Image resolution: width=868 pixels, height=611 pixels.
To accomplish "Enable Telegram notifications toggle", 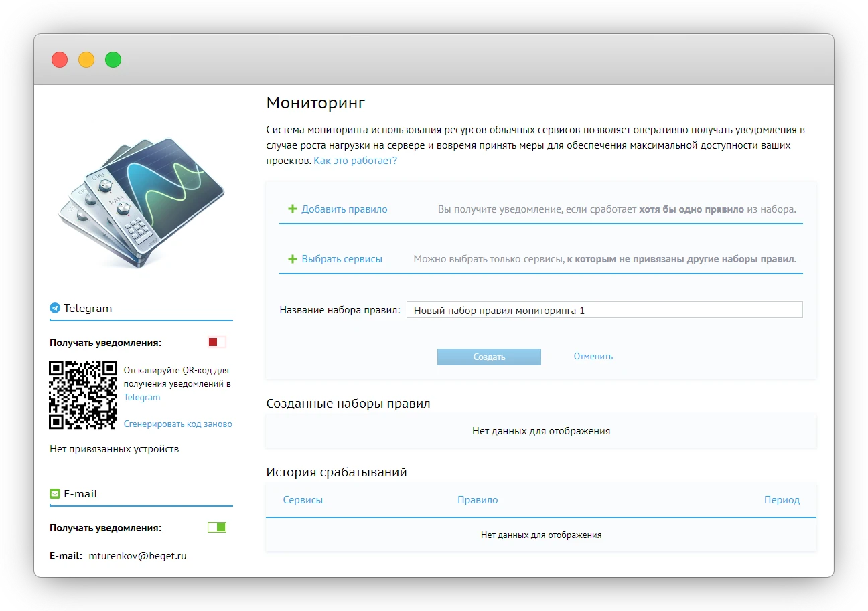I will (x=217, y=343).
